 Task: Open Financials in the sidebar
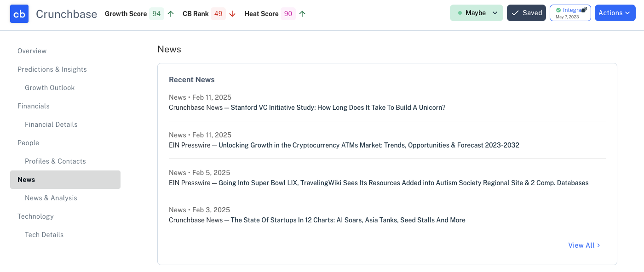tap(34, 106)
